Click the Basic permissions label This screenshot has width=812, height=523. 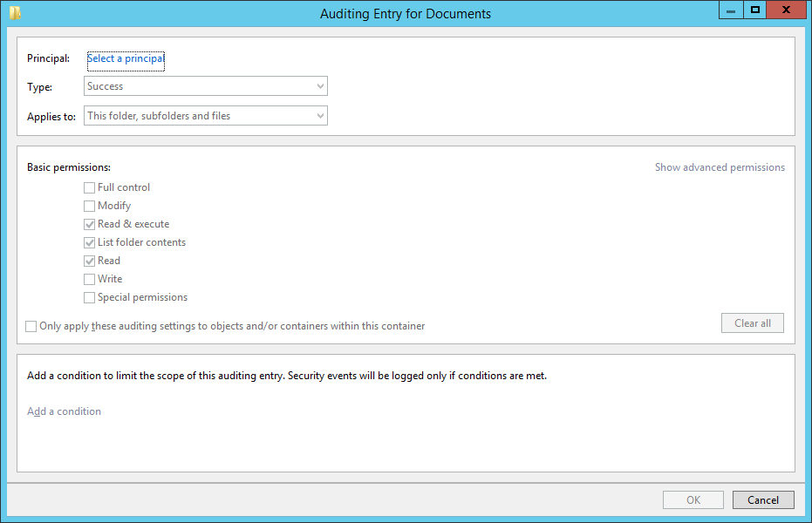69,167
